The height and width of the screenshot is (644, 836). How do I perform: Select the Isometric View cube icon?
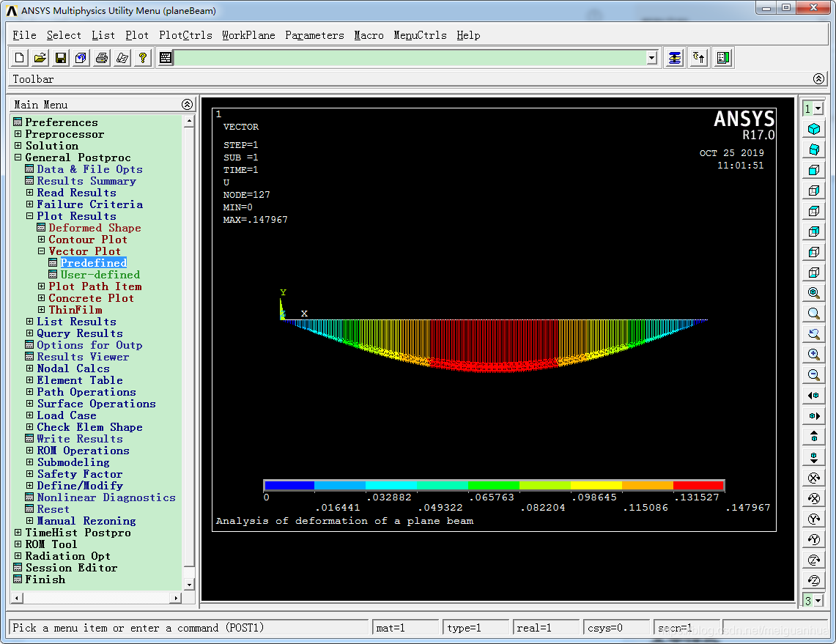(813, 129)
